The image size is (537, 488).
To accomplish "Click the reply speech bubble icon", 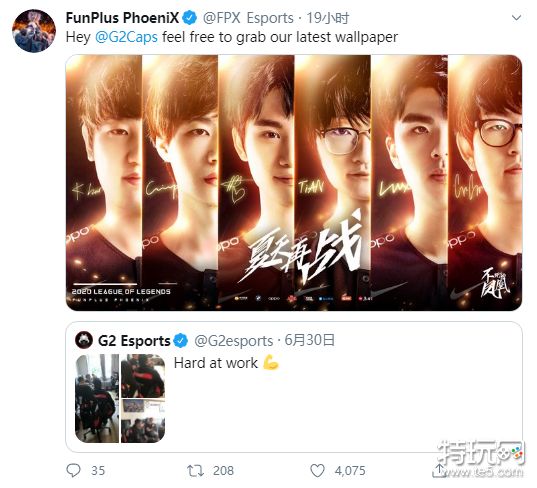I will 73,471.
